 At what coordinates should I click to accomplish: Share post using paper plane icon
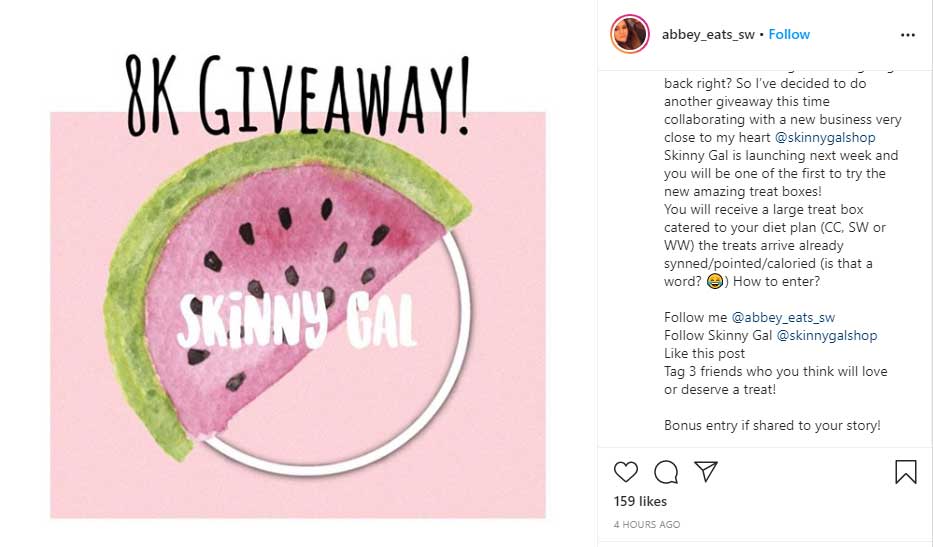coord(706,471)
